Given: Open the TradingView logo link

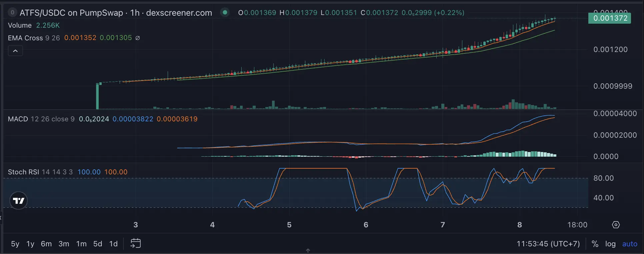Looking at the screenshot, I should (18, 200).
